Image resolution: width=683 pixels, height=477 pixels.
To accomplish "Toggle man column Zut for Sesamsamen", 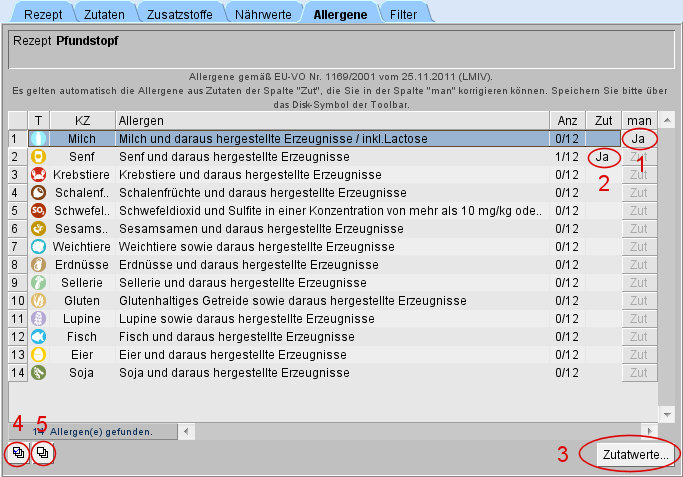I will (x=639, y=229).
